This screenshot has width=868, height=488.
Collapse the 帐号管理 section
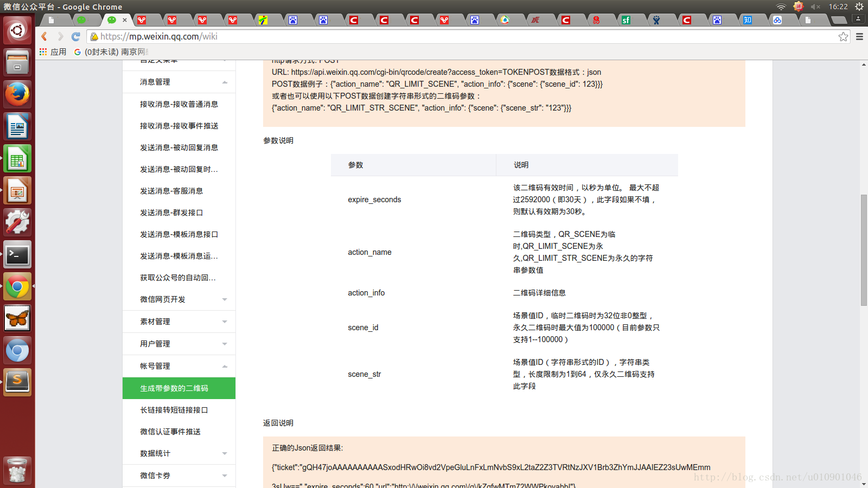point(179,366)
